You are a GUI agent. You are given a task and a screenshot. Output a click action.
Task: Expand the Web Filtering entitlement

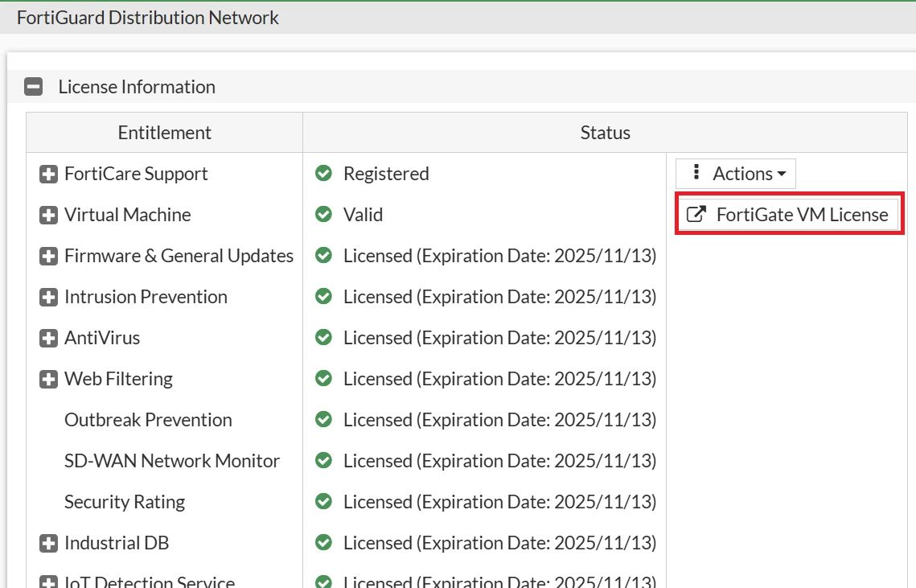[x=48, y=380]
